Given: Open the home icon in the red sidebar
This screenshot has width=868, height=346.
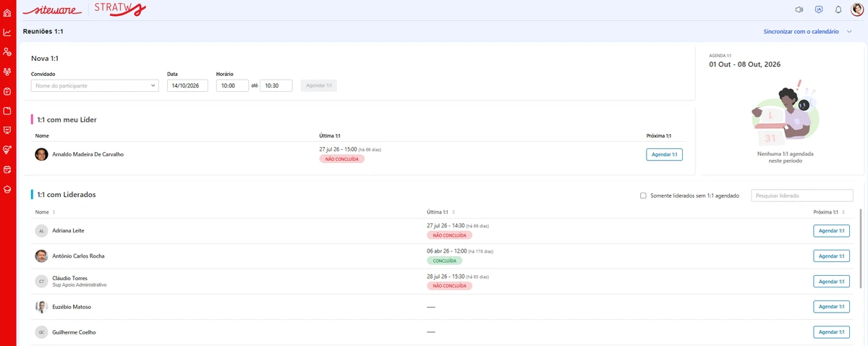Looking at the screenshot, I should tap(7, 13).
